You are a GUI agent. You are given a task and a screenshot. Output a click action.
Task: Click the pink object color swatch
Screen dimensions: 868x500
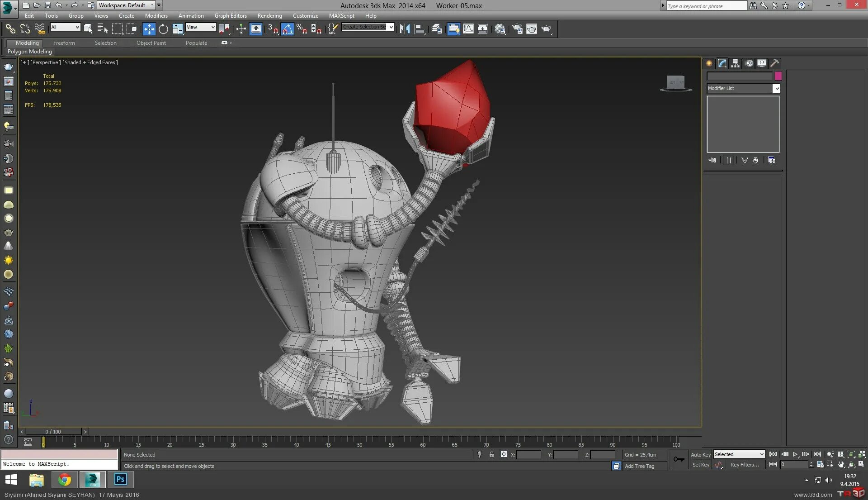[778, 76]
